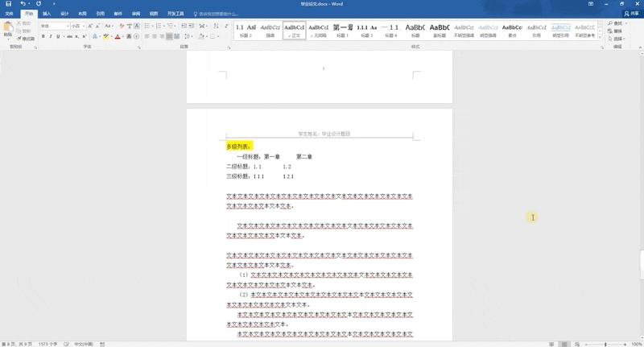Apply distributed alignment
644x347 pixels.
tap(176, 36)
